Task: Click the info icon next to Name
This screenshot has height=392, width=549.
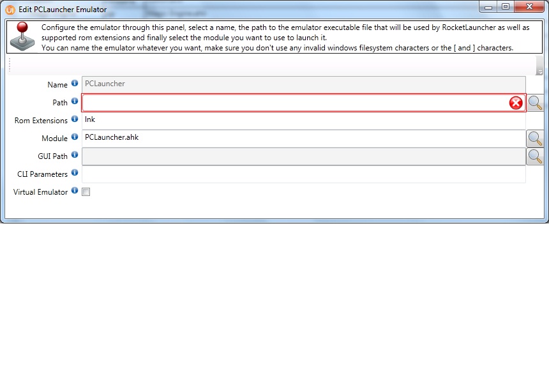Action: [75, 83]
